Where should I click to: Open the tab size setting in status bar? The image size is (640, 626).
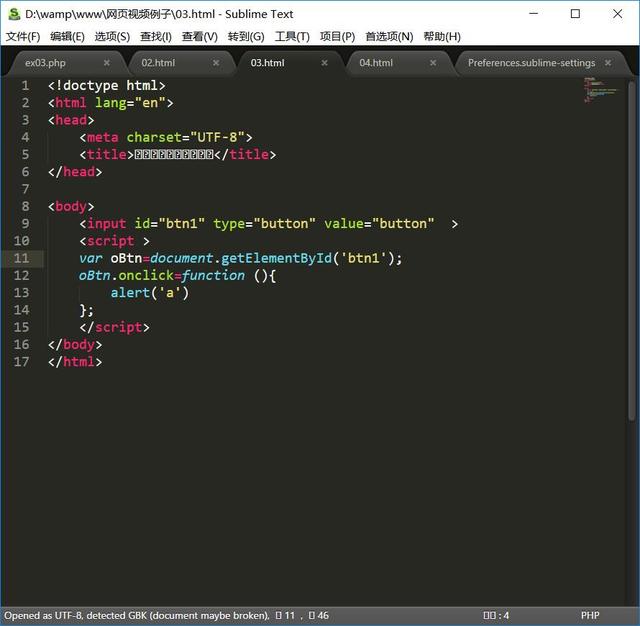tap(496, 615)
